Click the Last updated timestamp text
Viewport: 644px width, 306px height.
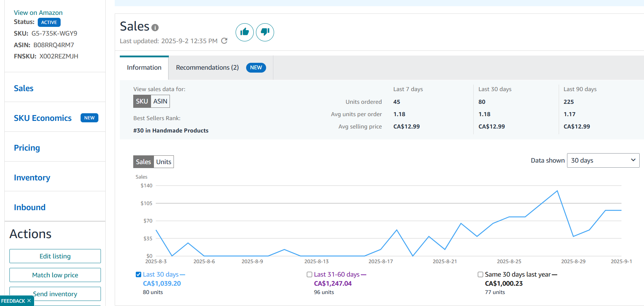(x=169, y=41)
